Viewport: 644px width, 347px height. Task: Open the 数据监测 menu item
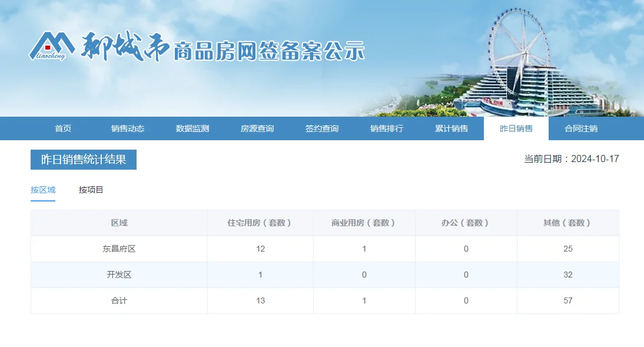192,128
